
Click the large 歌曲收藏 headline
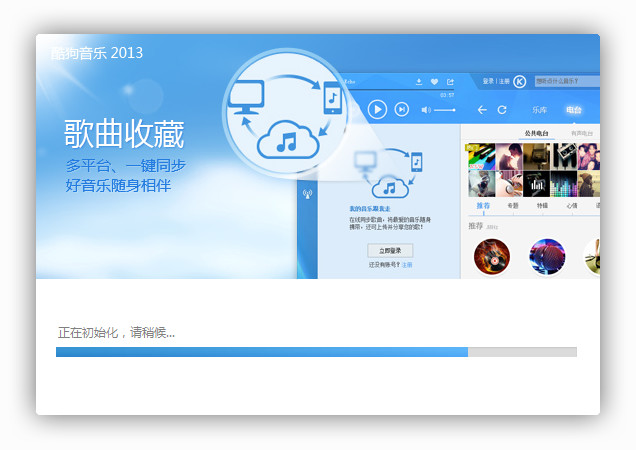point(124,133)
